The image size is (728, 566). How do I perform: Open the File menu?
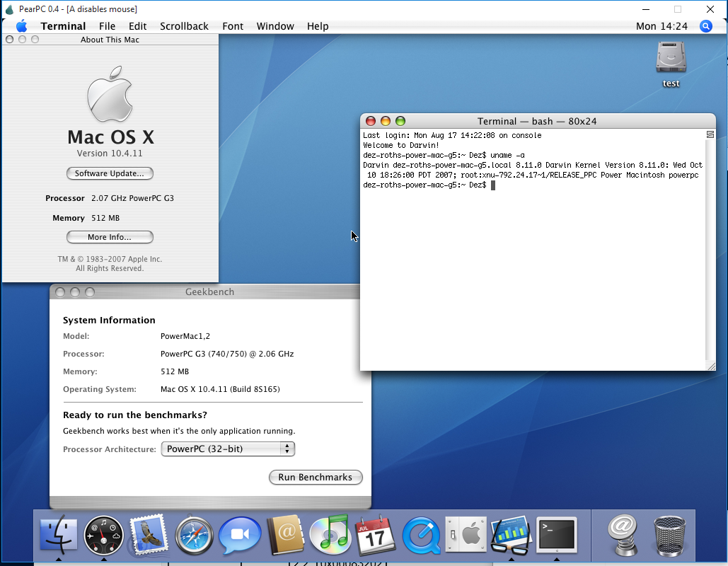click(108, 26)
